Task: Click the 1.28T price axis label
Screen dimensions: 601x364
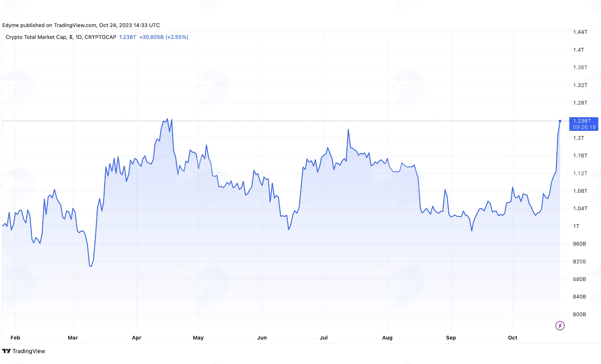Action: click(x=580, y=103)
